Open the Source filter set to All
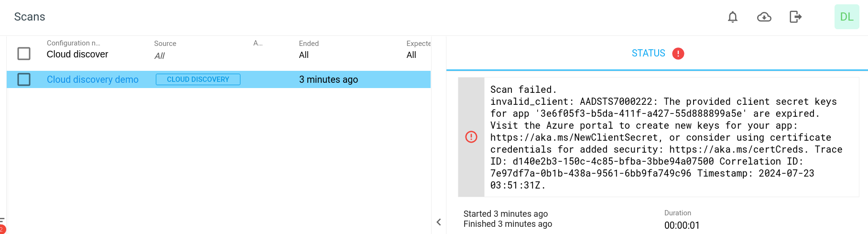868x234 pixels. [x=160, y=56]
